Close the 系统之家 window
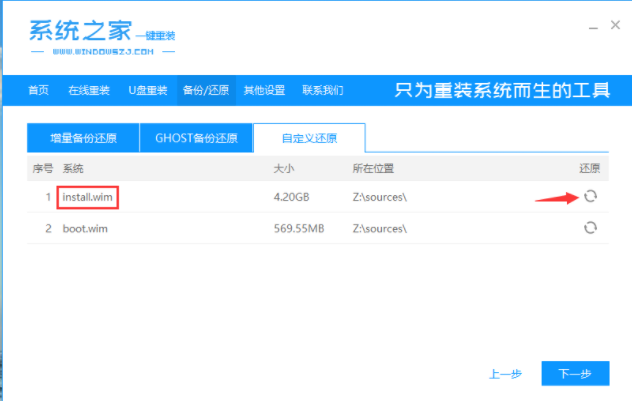This screenshot has height=401, width=632. click(614, 26)
